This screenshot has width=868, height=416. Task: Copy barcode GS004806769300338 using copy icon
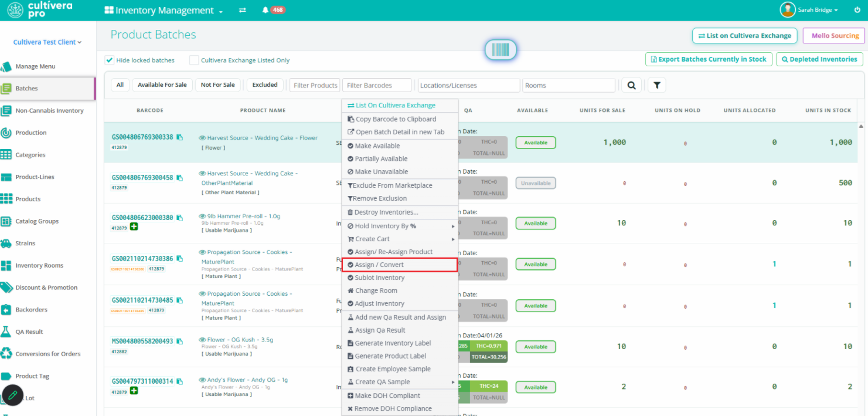[x=179, y=137]
